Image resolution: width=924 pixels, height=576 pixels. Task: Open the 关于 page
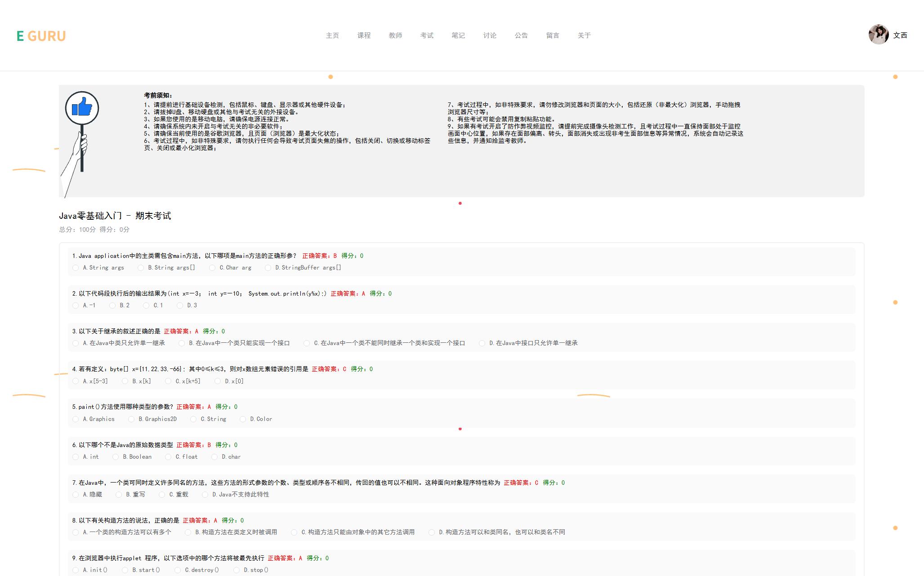584,35
